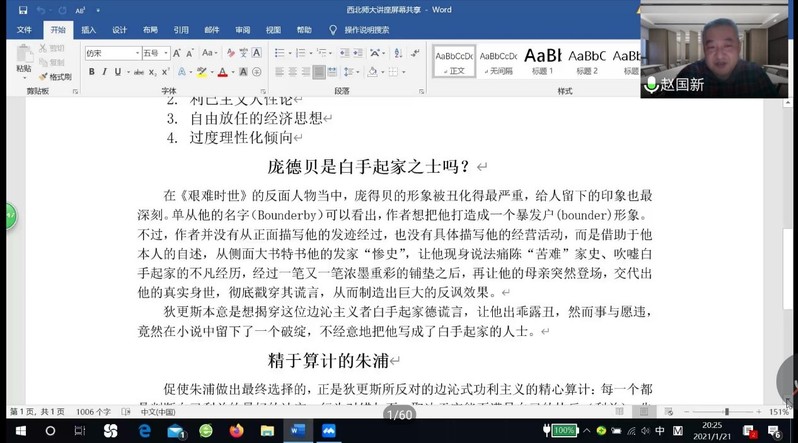Click the 粘贴 paste button

[23, 62]
